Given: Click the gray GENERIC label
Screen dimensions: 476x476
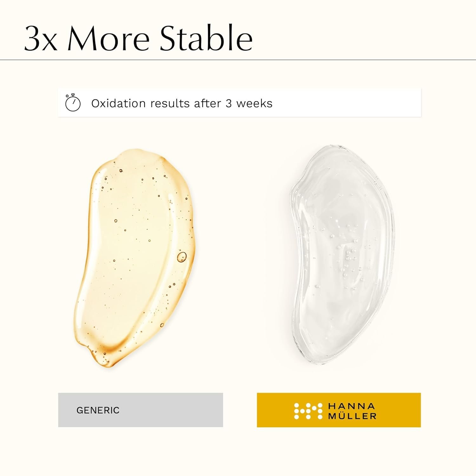Looking at the screenshot, I should [x=140, y=410].
